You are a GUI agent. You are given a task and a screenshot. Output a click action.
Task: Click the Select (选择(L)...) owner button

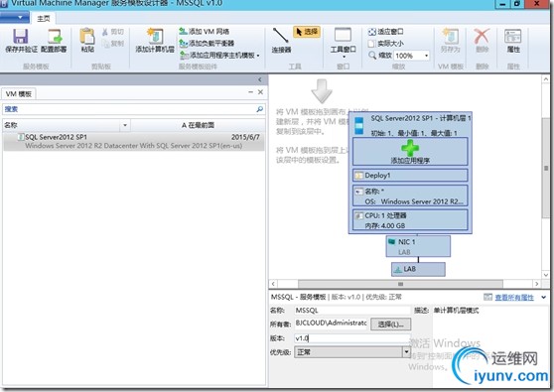(x=391, y=324)
